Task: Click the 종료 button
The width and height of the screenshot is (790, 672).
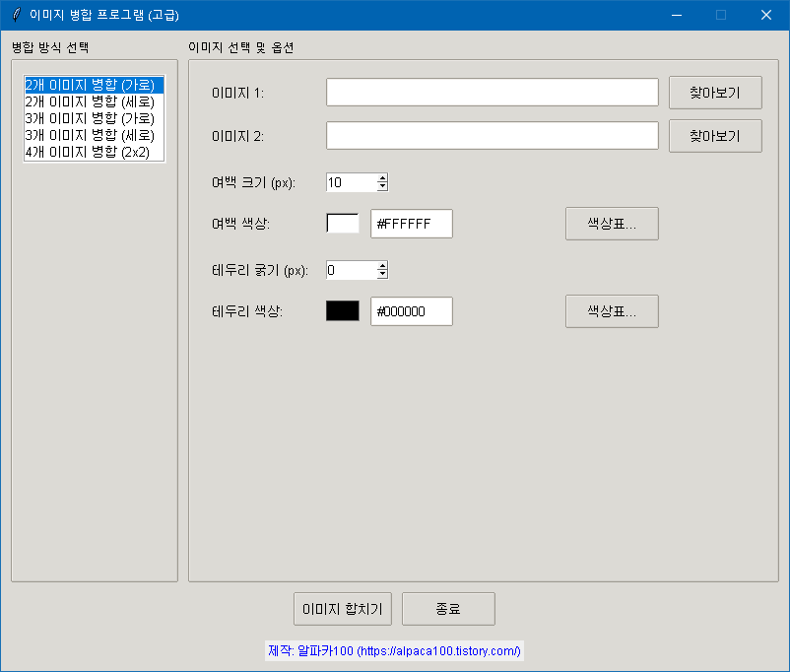Action: pos(448,609)
